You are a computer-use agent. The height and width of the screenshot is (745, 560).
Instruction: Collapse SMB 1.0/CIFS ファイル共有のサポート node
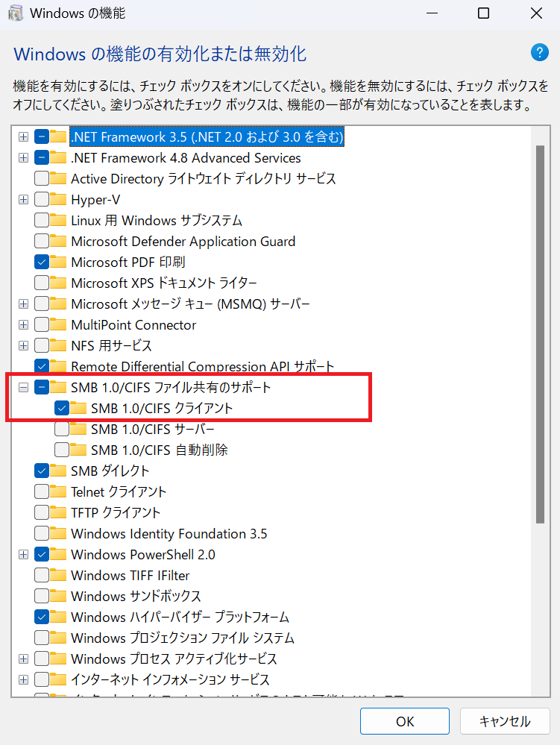click(x=23, y=387)
